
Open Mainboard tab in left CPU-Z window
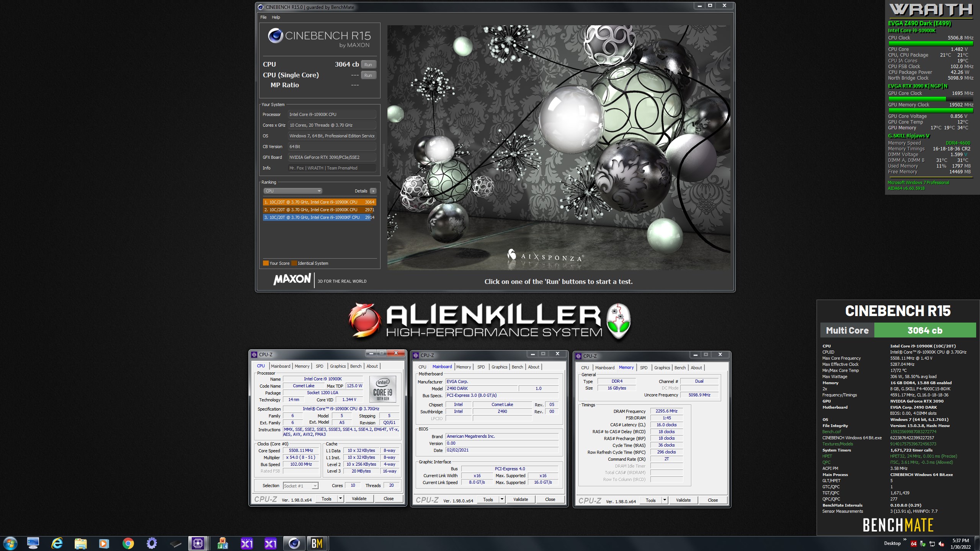point(281,366)
